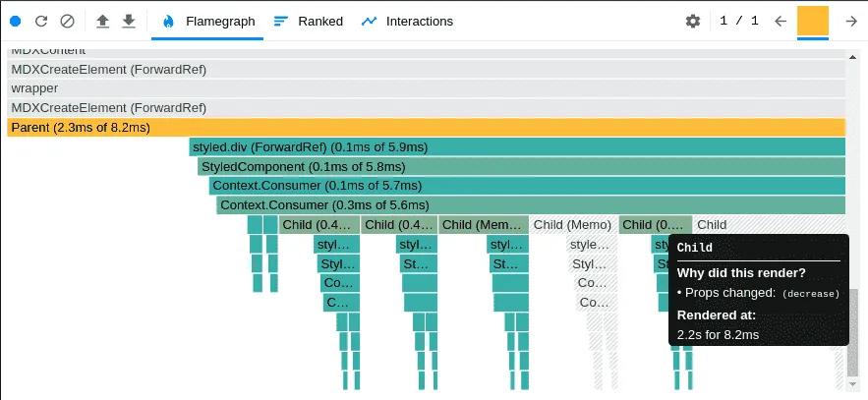The image size is (868, 400).
Task: Select the gray Child (Memo) bar that did not render
Action: 573,225
